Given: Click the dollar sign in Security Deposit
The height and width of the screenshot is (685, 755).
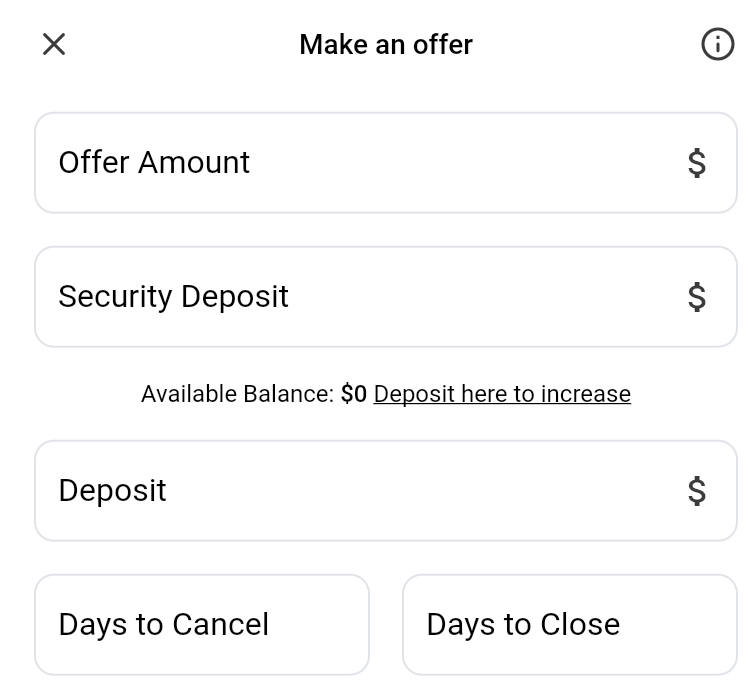Looking at the screenshot, I should coord(697,297).
